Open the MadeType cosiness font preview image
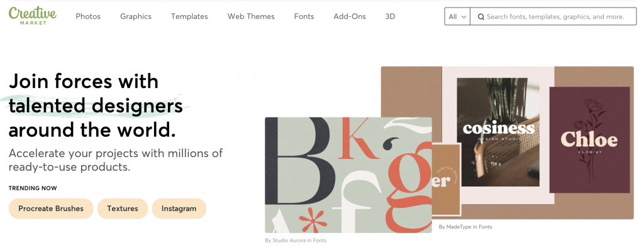The width and height of the screenshot is (644, 250). point(508,143)
